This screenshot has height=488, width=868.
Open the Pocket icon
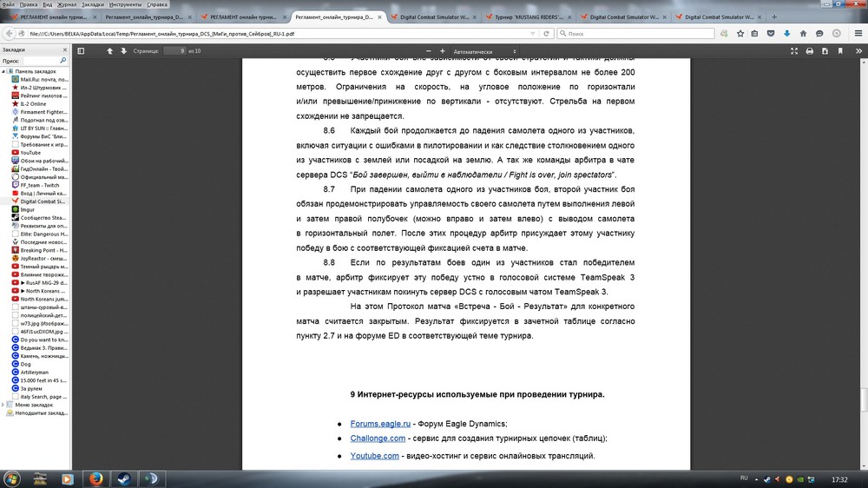click(771, 34)
